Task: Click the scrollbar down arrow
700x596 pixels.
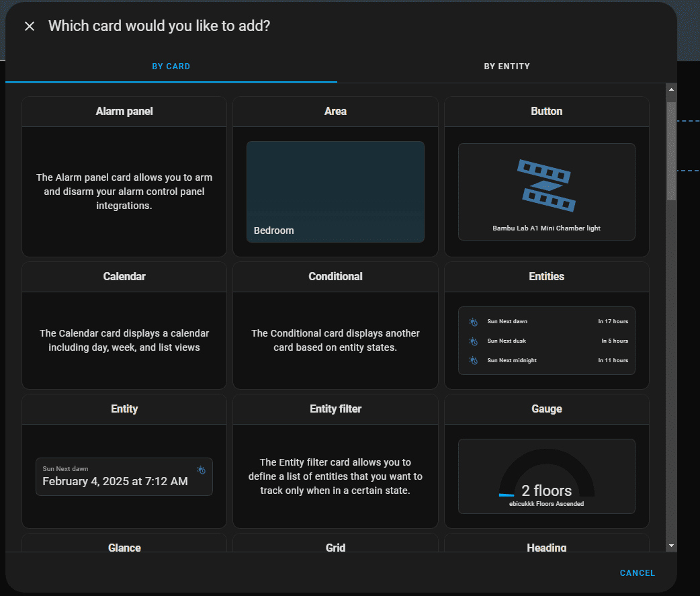Action: [671, 546]
